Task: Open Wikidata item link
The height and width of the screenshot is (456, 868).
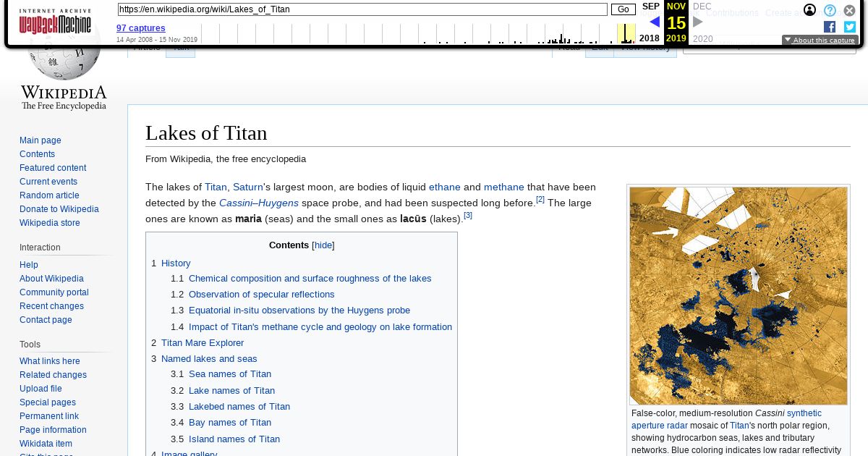Action: tap(46, 444)
